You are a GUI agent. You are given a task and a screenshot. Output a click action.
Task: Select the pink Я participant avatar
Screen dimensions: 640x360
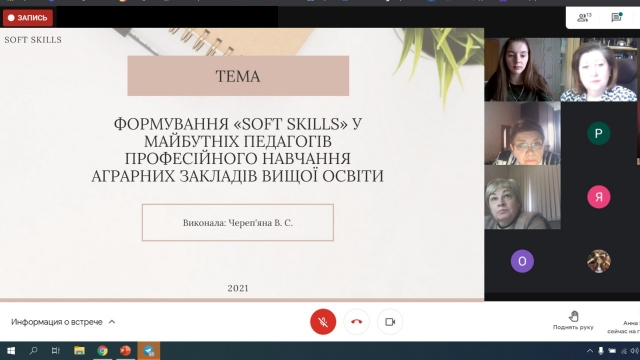tap(598, 197)
